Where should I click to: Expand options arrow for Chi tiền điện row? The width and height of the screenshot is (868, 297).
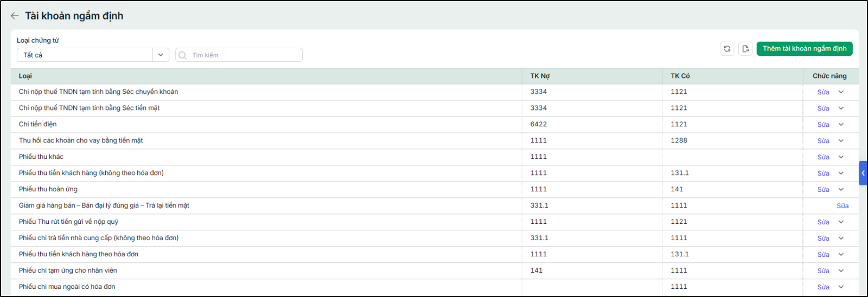tap(841, 125)
